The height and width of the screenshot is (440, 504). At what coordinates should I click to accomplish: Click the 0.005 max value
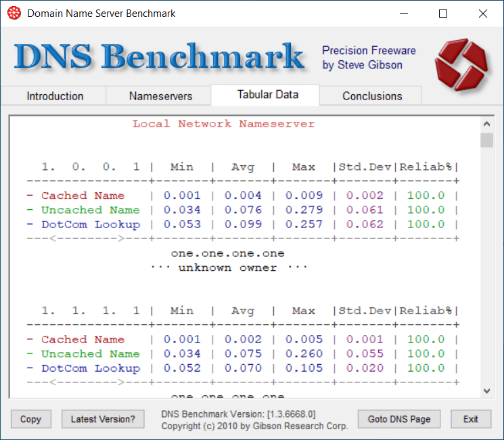point(304,339)
